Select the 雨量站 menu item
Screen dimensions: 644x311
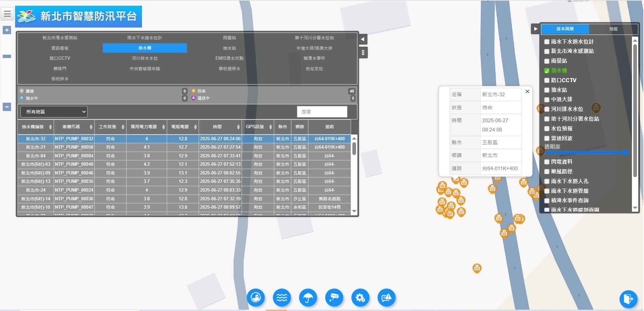pyautogui.click(x=229, y=38)
